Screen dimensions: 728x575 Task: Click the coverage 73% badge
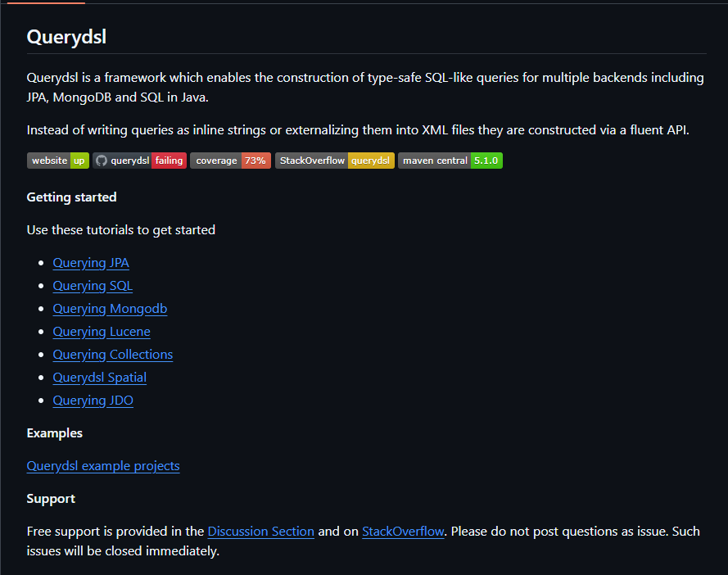click(230, 161)
